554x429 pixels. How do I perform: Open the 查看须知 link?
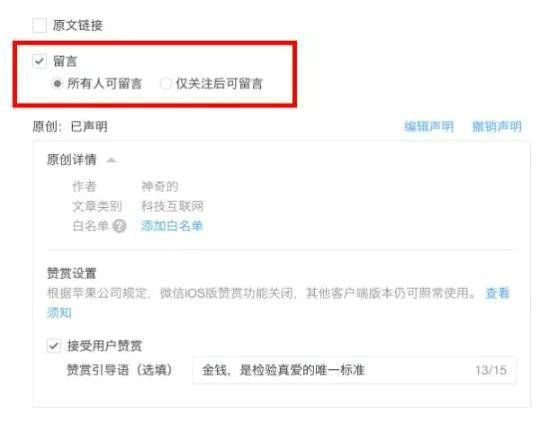[497, 293]
